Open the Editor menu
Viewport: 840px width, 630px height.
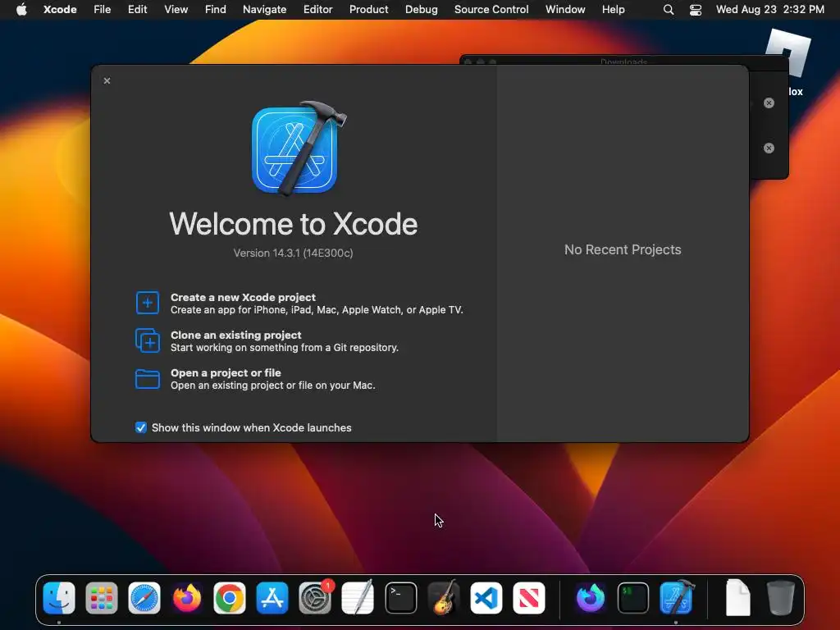tap(317, 9)
